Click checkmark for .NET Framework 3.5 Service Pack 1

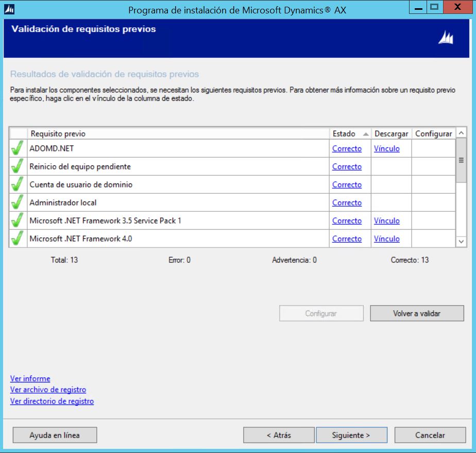(18, 221)
